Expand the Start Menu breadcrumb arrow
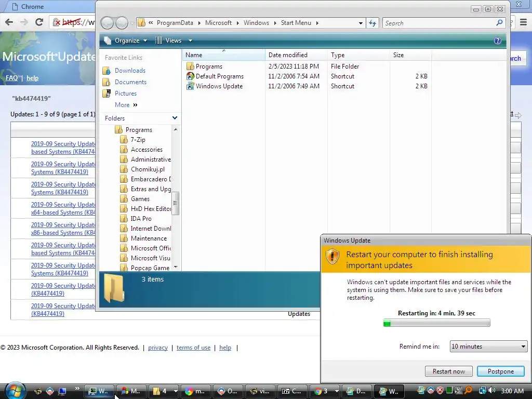 point(317,23)
